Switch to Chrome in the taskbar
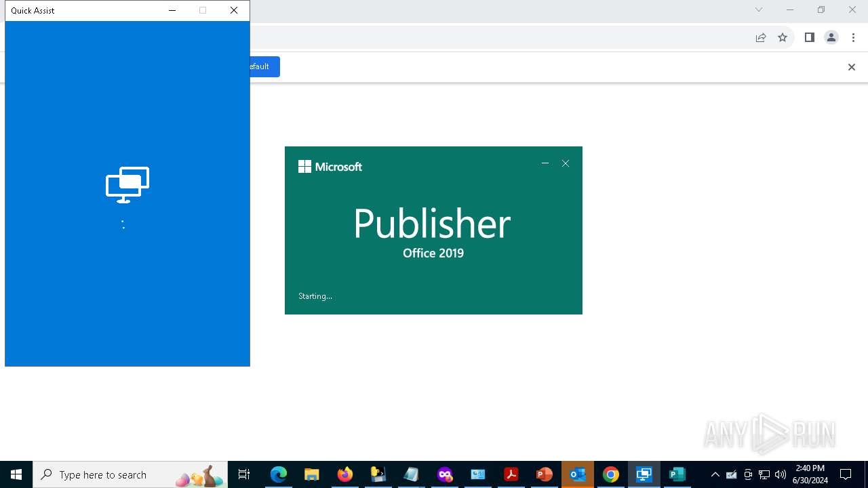This screenshot has width=868, height=488. 611,474
